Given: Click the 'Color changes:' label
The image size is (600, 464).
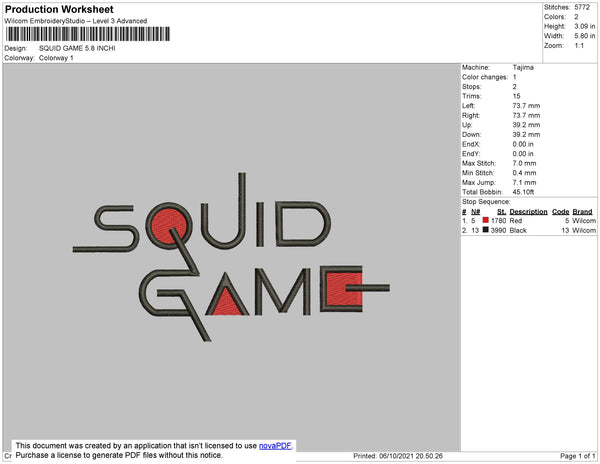Looking at the screenshot, I should pos(485,77).
